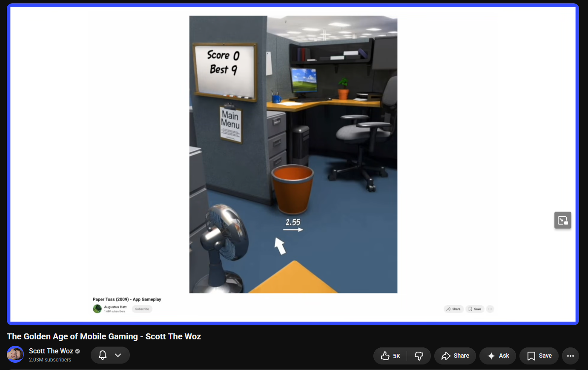
Task: Expand the notification options chevron
Action: point(118,355)
